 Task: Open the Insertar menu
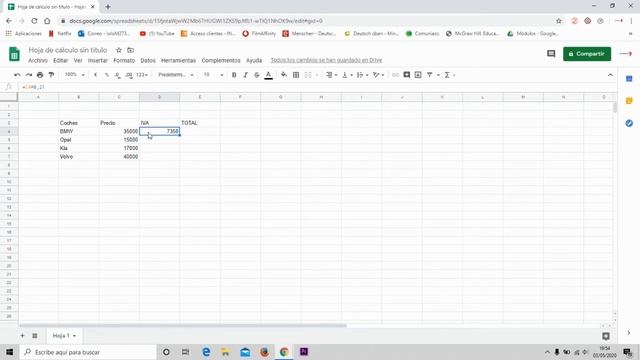(x=98, y=60)
